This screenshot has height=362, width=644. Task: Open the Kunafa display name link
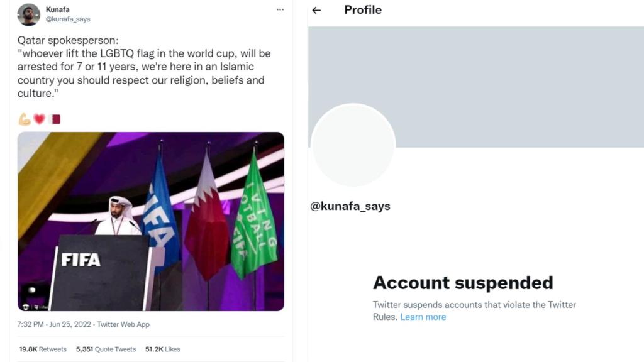58,9
